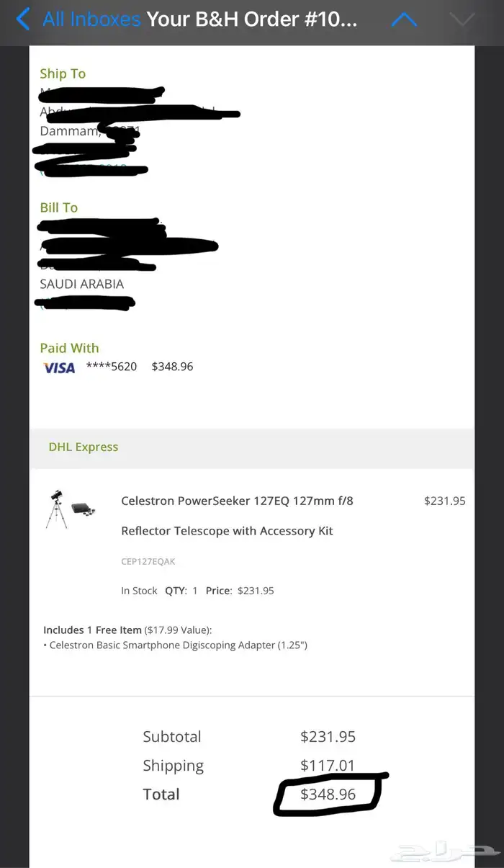Click the Bill To heading
The width and height of the screenshot is (504, 868).
[59, 207]
